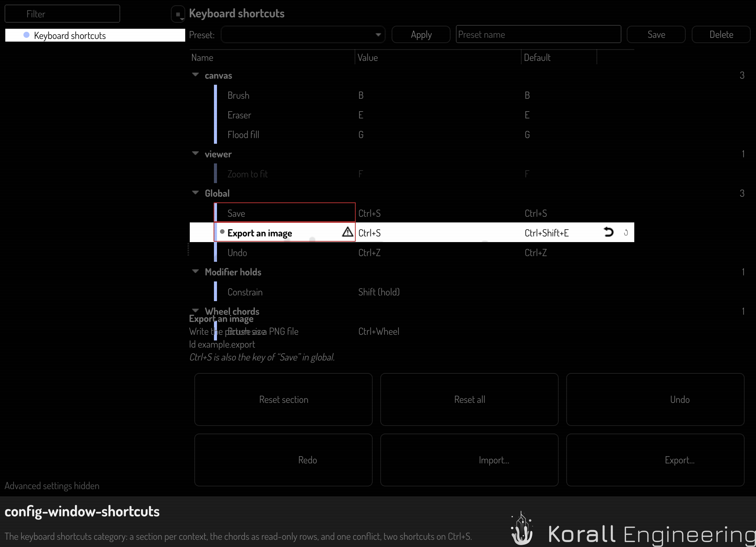Click the small reset-to-default icon in the Export an image row

626,233
